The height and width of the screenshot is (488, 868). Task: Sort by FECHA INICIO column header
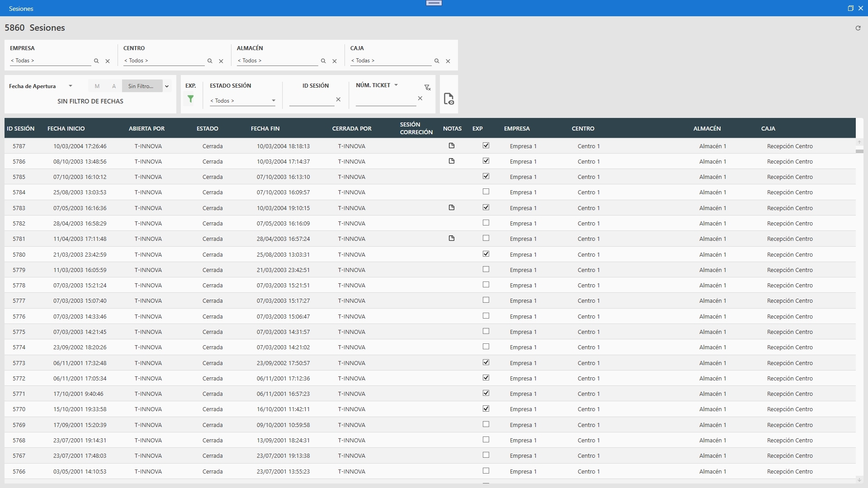pyautogui.click(x=66, y=129)
